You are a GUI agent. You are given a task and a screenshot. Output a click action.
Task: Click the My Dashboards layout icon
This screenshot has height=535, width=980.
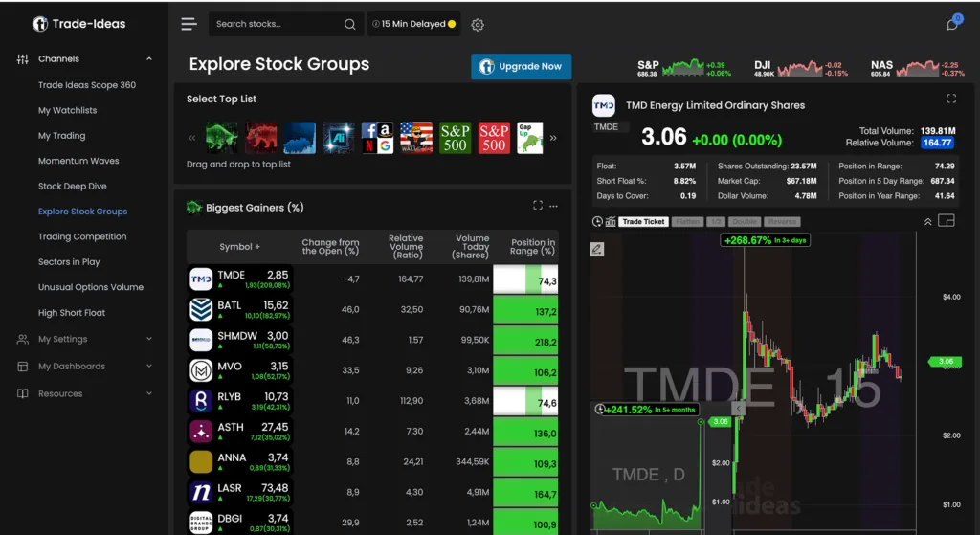click(23, 367)
